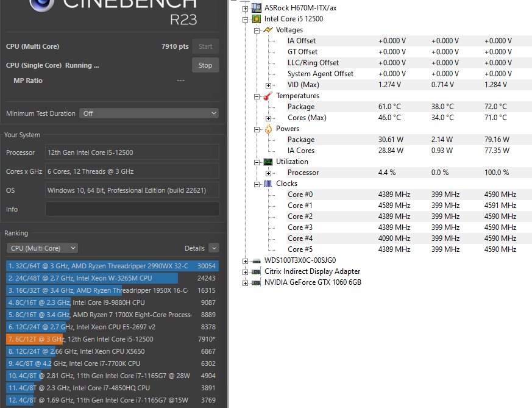Click the WDS100T3X0C drive icon
532x408 pixels.
(257, 260)
